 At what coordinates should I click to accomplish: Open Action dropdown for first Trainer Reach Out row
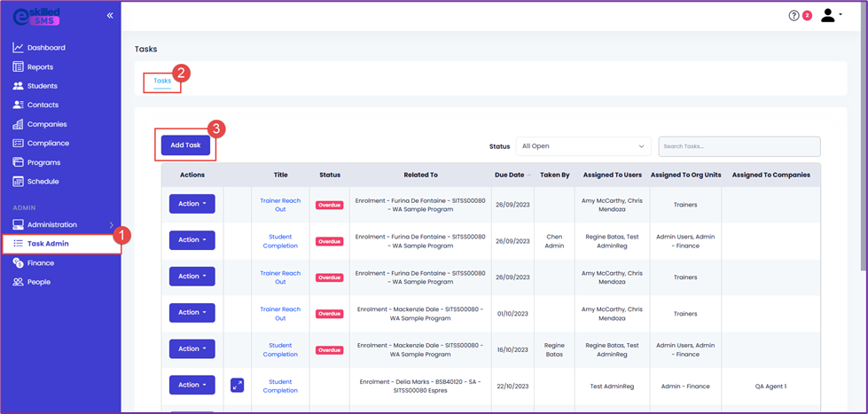[x=192, y=204]
